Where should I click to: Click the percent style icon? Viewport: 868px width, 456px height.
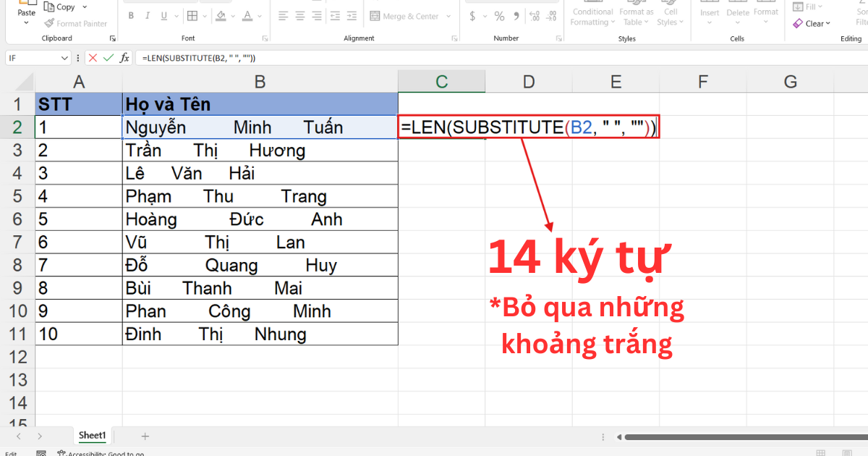[500, 14]
